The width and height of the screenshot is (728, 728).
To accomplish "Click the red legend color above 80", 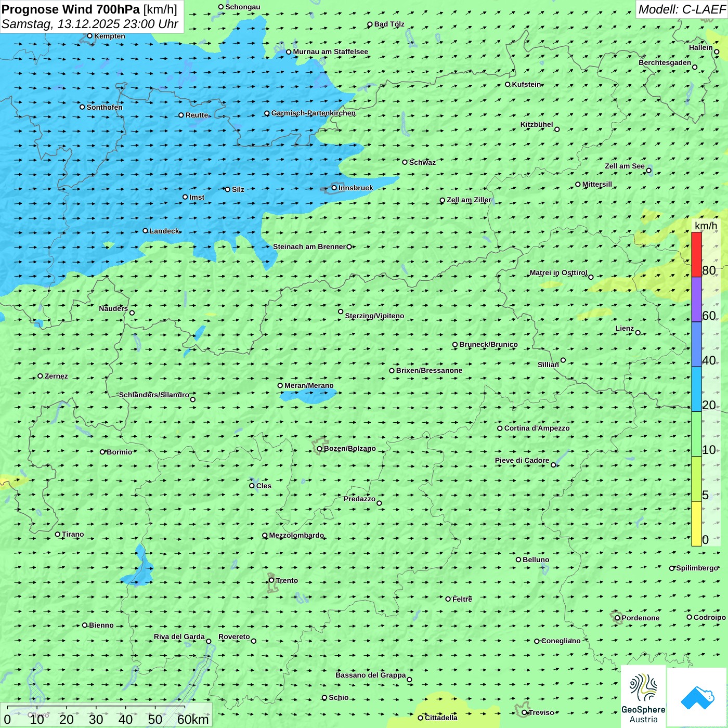I will point(696,254).
